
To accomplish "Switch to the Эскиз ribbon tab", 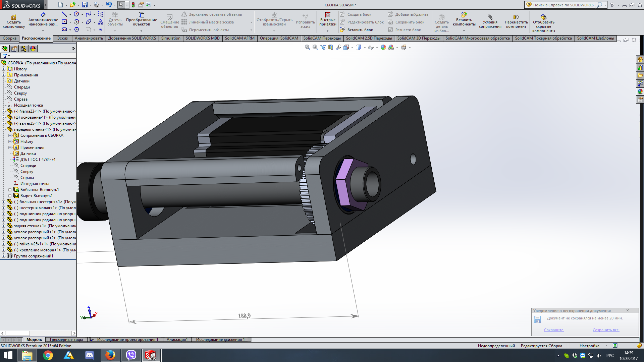I will point(62,38).
